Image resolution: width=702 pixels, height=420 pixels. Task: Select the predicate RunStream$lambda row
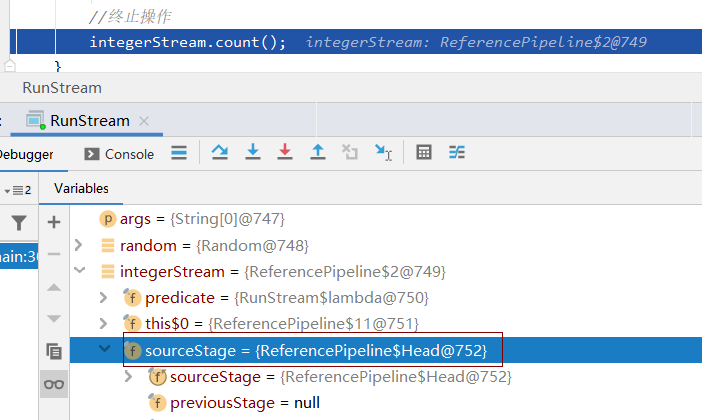tap(386, 298)
